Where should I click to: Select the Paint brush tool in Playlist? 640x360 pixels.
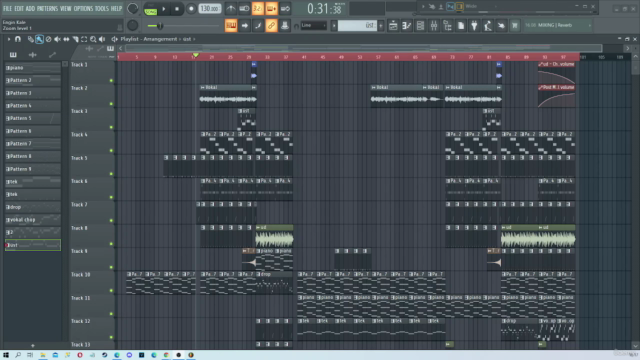(39, 39)
